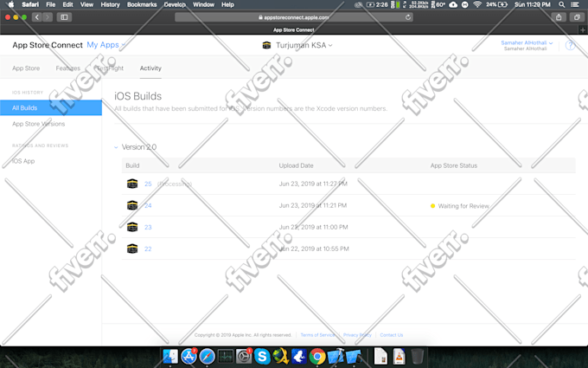Click the build 24 app icon
This screenshot has width=588, height=368.
(x=132, y=205)
